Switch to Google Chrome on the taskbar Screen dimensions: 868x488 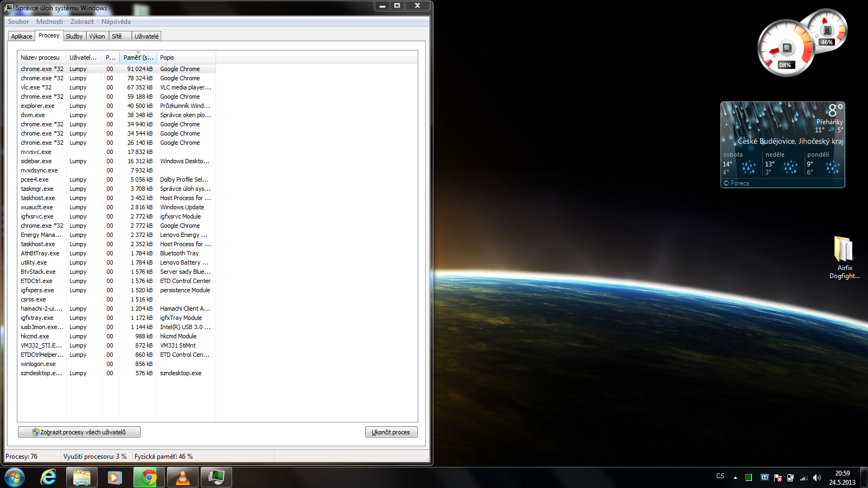(x=149, y=477)
